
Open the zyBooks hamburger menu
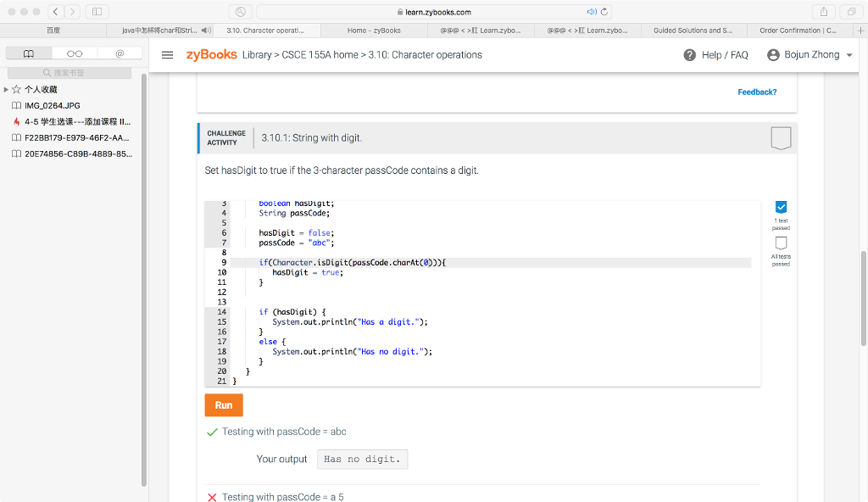click(168, 55)
